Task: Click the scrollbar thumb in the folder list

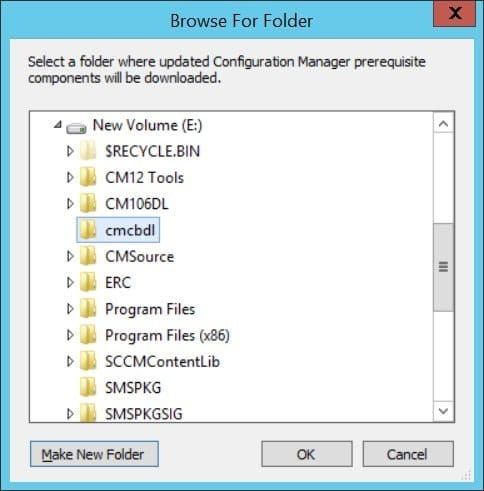Action: click(443, 267)
